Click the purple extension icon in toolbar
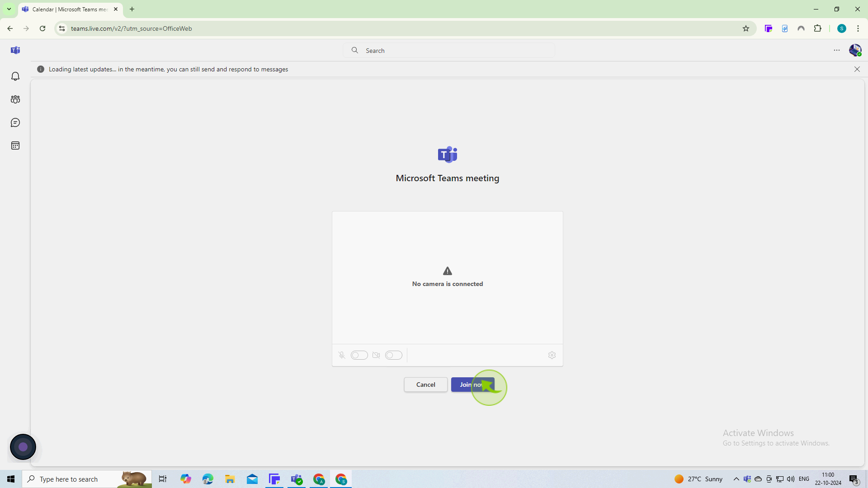The width and height of the screenshot is (868, 488). [769, 28]
